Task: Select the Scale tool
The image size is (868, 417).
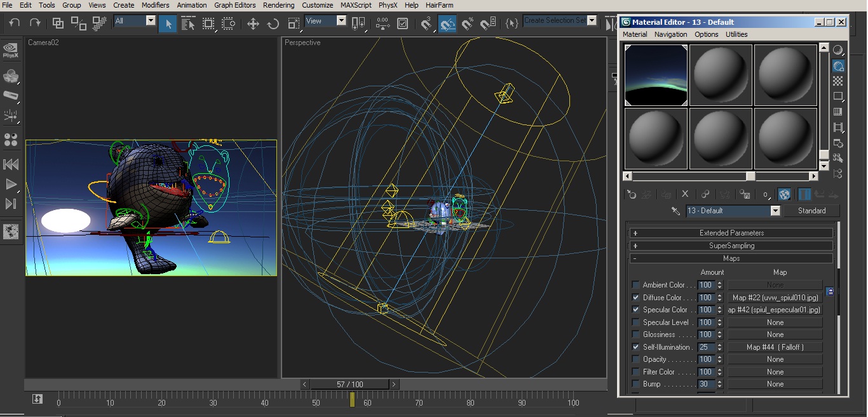Action: tap(294, 23)
